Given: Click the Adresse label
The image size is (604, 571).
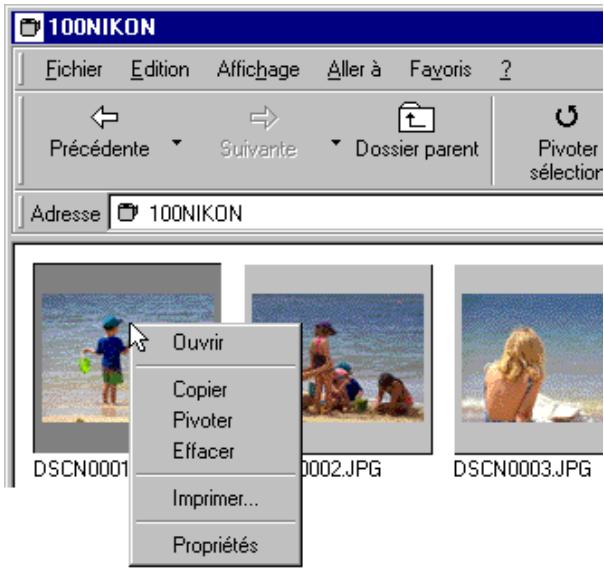Looking at the screenshot, I should (x=65, y=213).
